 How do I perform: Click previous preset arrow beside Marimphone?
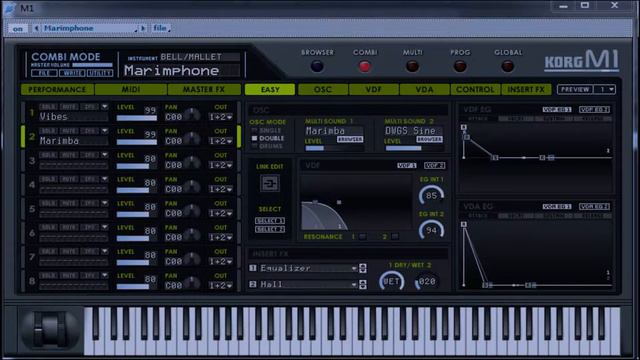(x=36, y=28)
